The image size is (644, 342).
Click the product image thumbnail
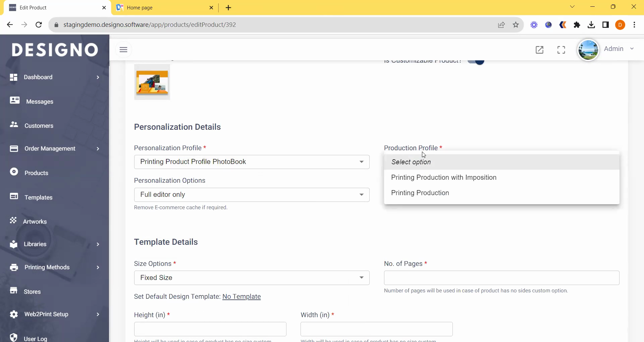coord(152,82)
